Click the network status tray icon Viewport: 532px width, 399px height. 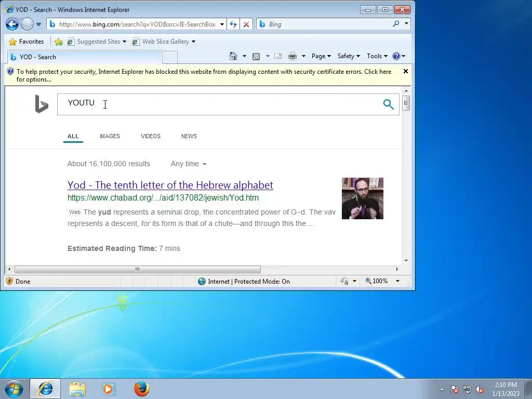click(x=467, y=389)
